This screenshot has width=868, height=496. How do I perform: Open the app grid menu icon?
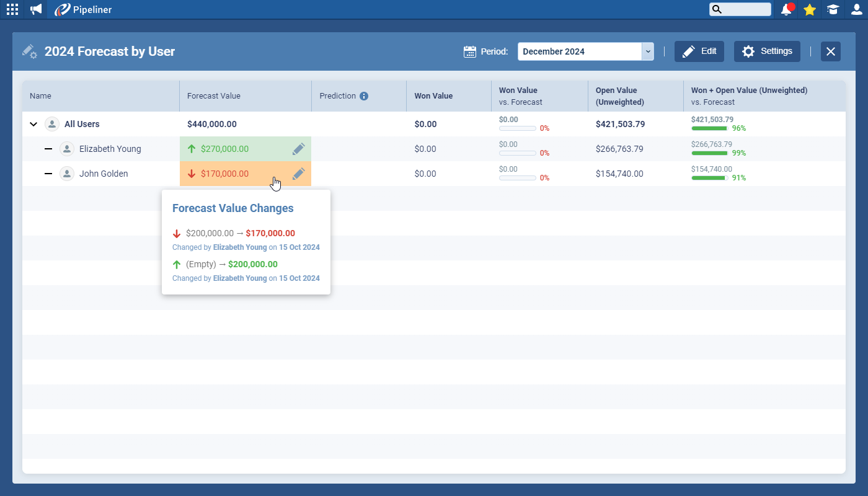[12, 9]
